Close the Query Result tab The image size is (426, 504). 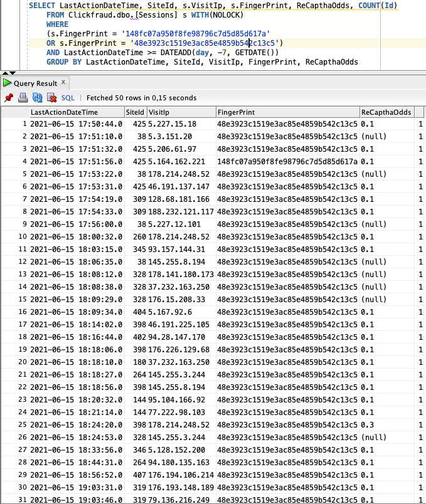point(63,82)
